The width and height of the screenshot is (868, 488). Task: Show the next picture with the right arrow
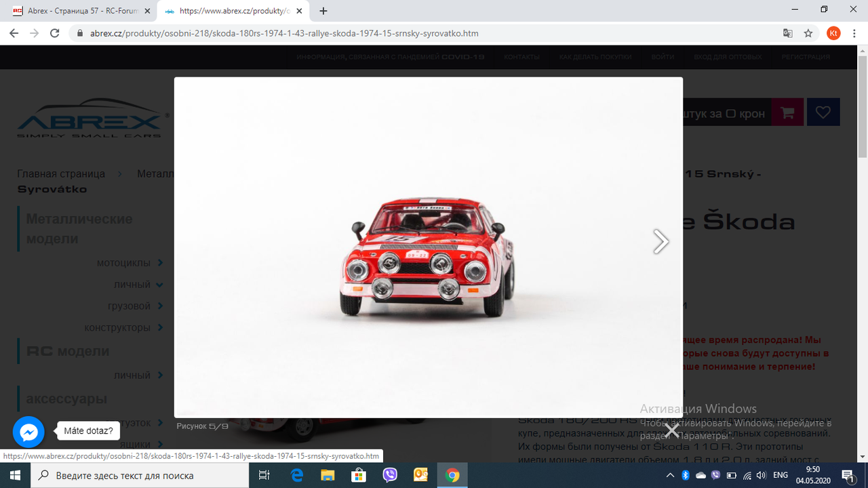[x=660, y=241]
